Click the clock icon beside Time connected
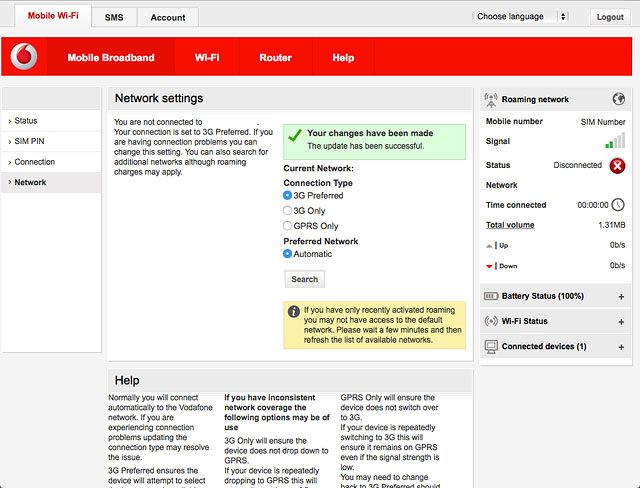The width and height of the screenshot is (640, 488). coord(618,205)
